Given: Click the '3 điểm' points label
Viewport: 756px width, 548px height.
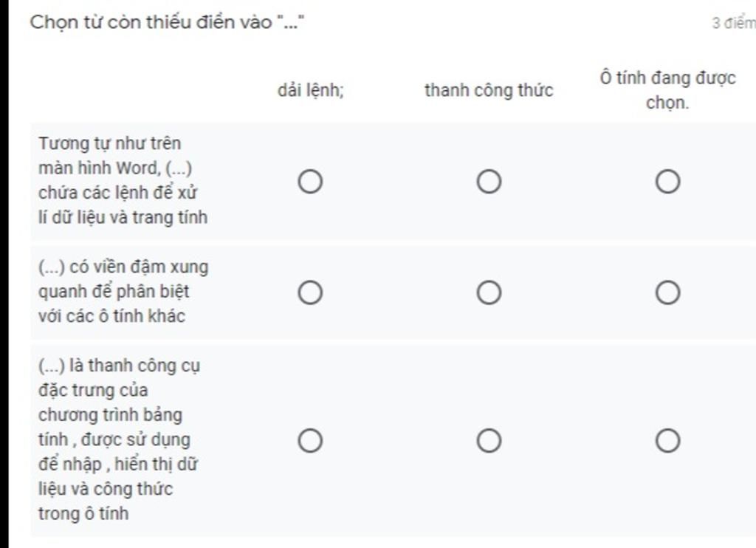Looking at the screenshot, I should (x=733, y=23).
